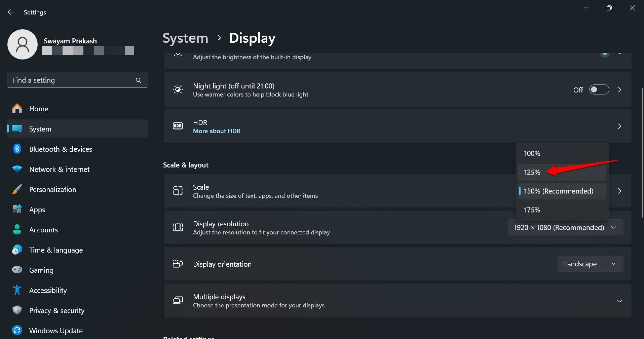
Task: Select 125% scaling option
Action: (532, 172)
